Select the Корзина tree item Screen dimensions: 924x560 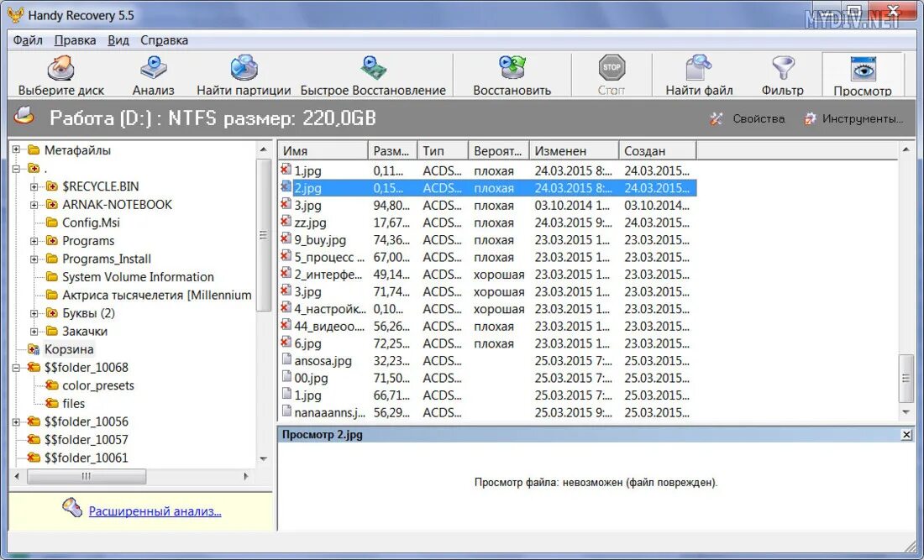(x=69, y=349)
